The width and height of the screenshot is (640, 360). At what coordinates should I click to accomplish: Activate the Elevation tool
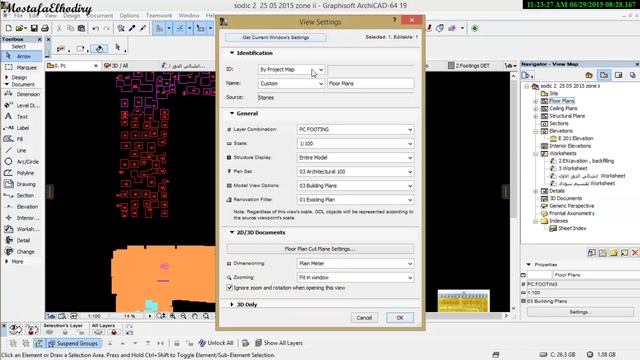pos(22,207)
